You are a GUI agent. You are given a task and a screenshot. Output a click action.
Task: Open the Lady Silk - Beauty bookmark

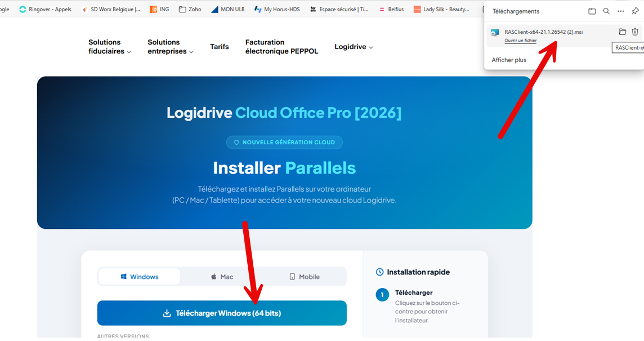pyautogui.click(x=441, y=9)
